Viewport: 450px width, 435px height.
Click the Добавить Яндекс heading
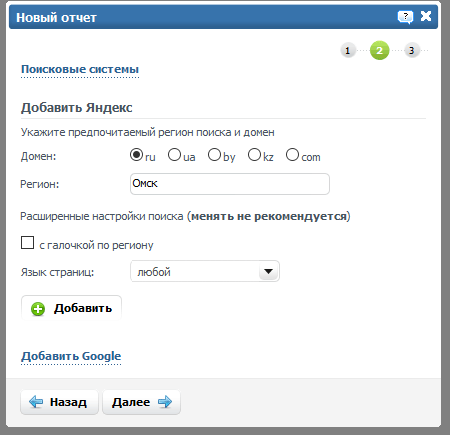(x=77, y=108)
